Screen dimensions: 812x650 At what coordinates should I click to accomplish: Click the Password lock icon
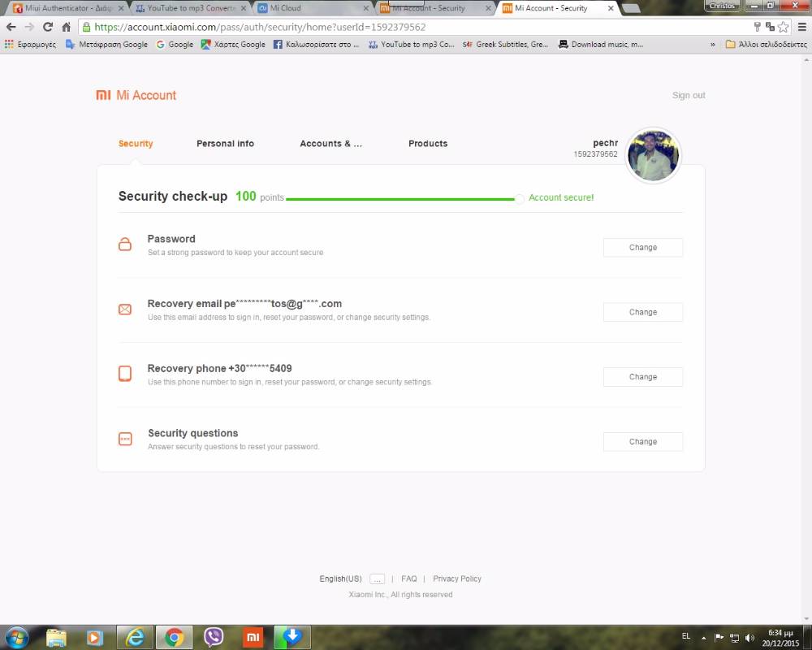click(x=125, y=244)
